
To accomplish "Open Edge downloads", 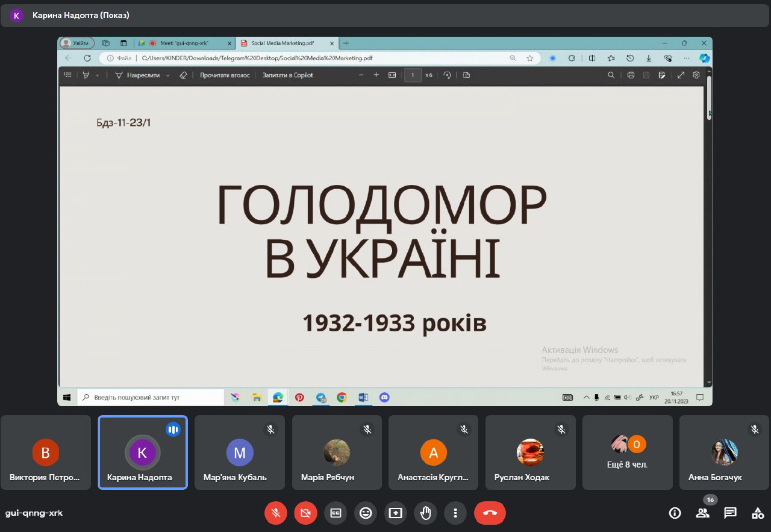I will (x=649, y=58).
